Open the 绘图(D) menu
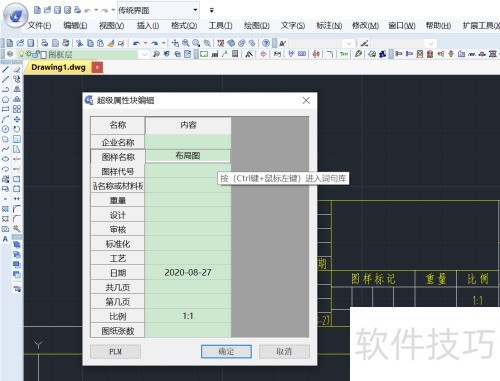 [x=256, y=25]
